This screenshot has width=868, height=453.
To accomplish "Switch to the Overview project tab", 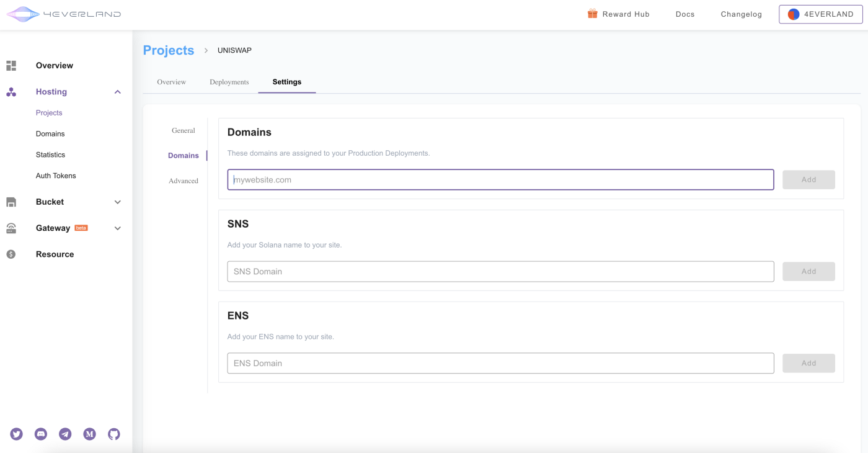I will click(172, 82).
